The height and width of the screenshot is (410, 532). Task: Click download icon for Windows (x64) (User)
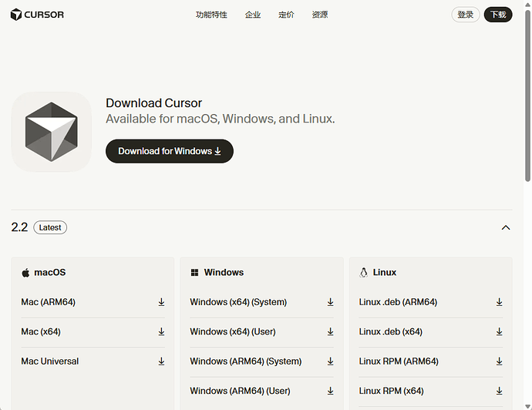pos(330,331)
